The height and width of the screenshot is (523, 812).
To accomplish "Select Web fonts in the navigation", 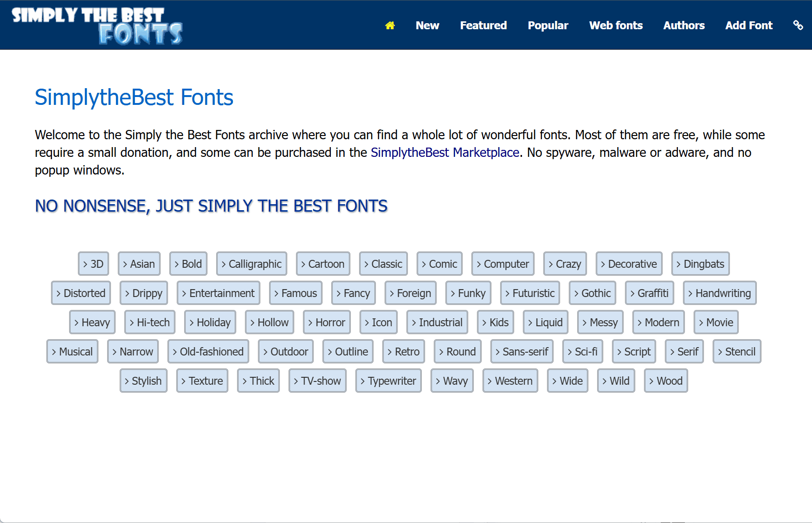I will click(x=616, y=26).
